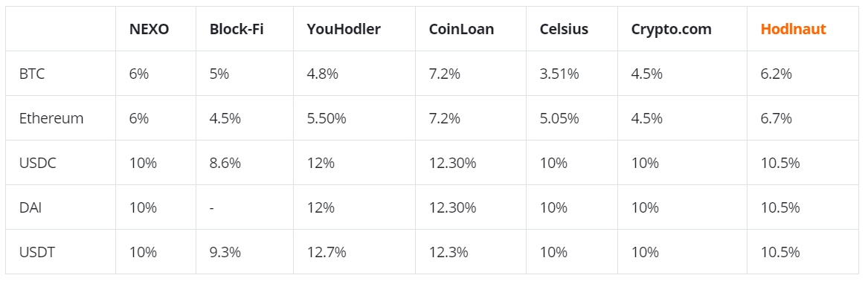Click the Block-Fi DAI dash cell
868x281 pixels.
coord(211,207)
